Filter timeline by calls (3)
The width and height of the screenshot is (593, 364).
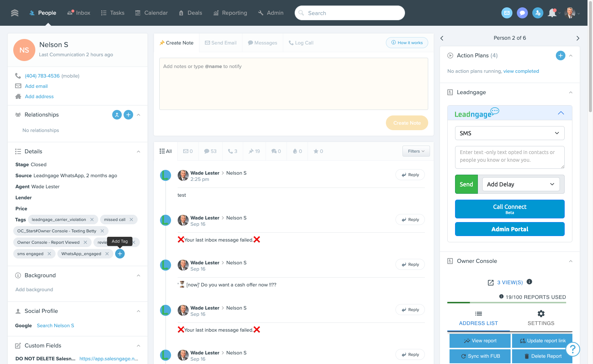coord(232,151)
